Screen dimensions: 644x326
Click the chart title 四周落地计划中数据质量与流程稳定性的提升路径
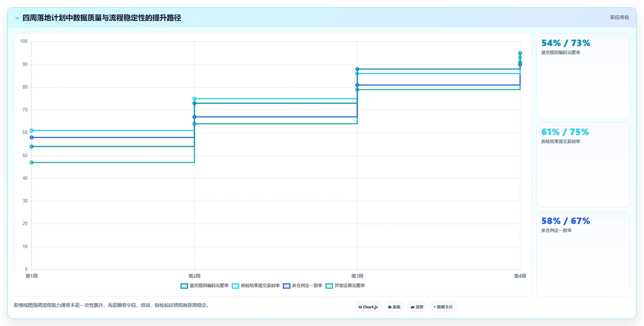pos(102,18)
